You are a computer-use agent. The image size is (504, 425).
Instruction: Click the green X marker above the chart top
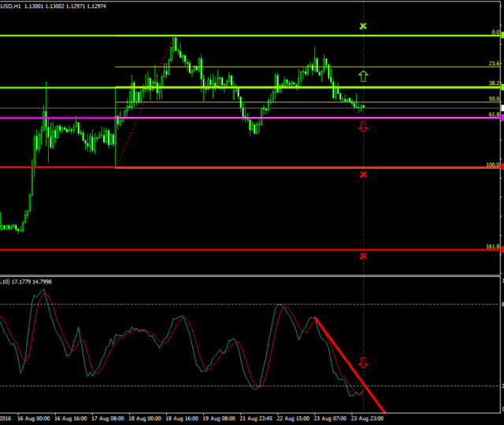[363, 27]
